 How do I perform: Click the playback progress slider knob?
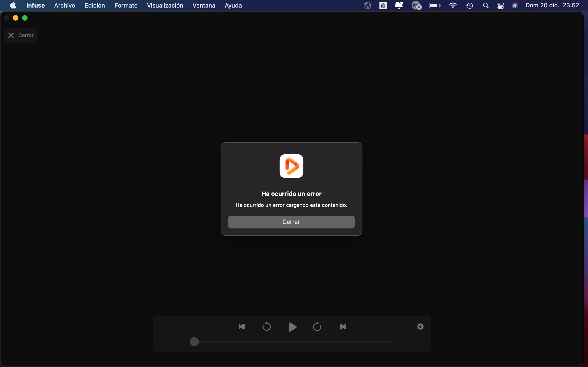(x=194, y=342)
